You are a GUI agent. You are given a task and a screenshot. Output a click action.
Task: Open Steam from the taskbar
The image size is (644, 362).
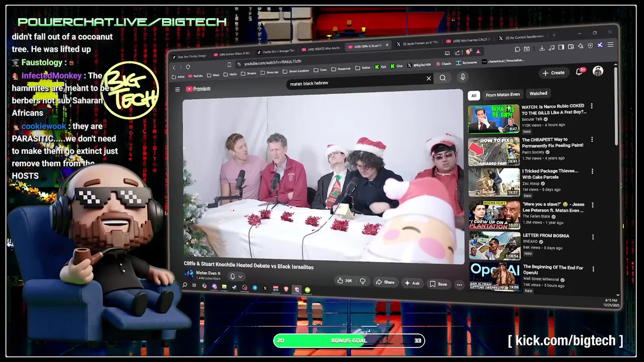pos(234,287)
